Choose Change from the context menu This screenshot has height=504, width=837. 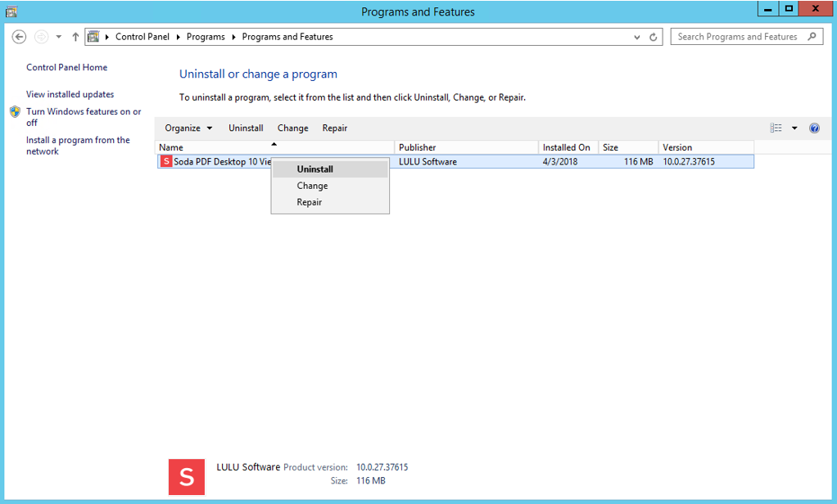point(330,186)
